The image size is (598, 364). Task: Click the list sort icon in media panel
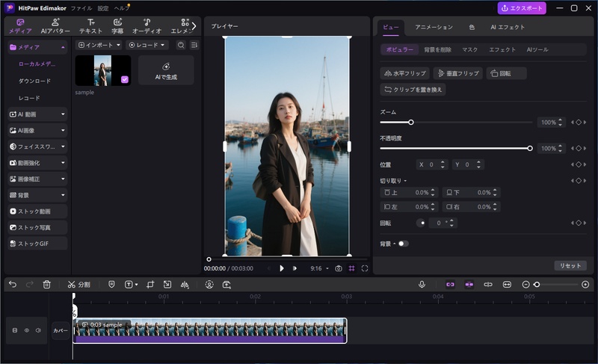[194, 45]
